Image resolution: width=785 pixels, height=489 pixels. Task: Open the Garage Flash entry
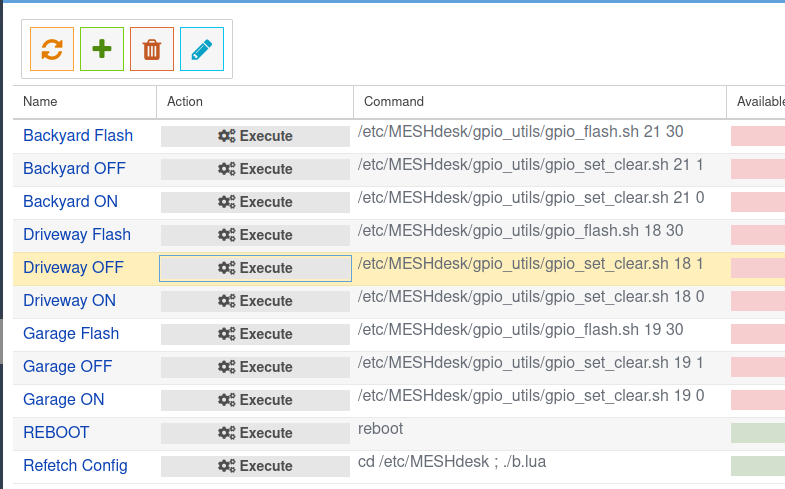point(71,334)
